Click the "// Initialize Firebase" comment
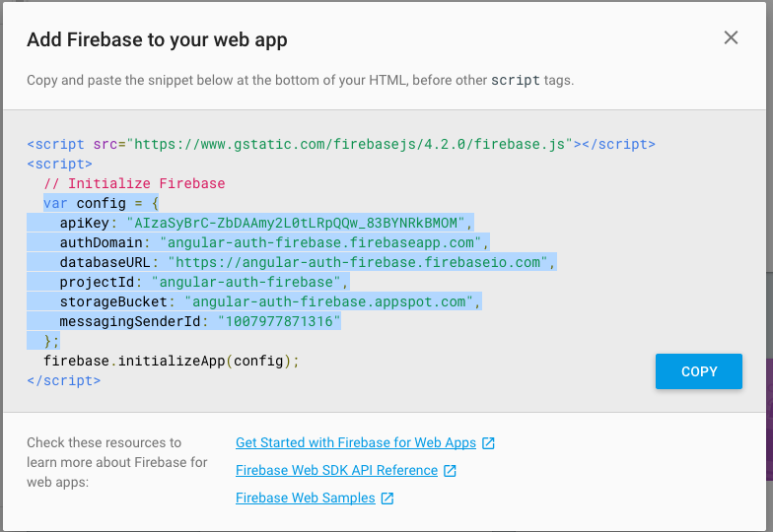Screen dimensions: 773x532 134,183
